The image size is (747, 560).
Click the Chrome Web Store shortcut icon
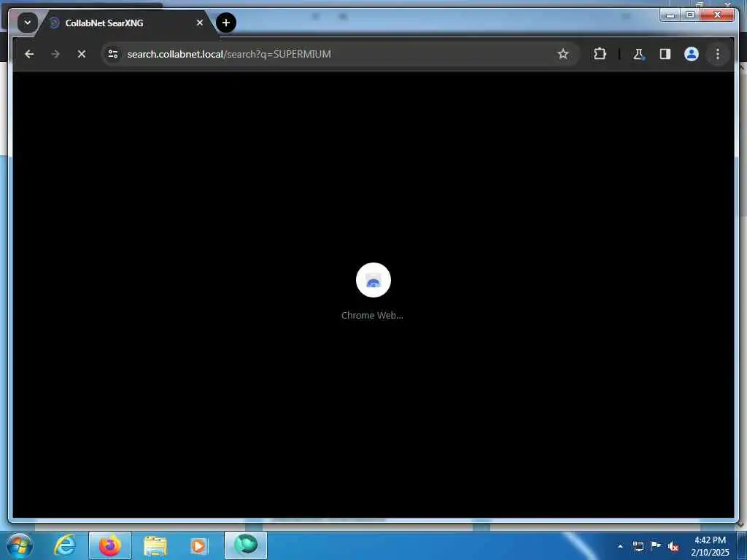(x=373, y=280)
